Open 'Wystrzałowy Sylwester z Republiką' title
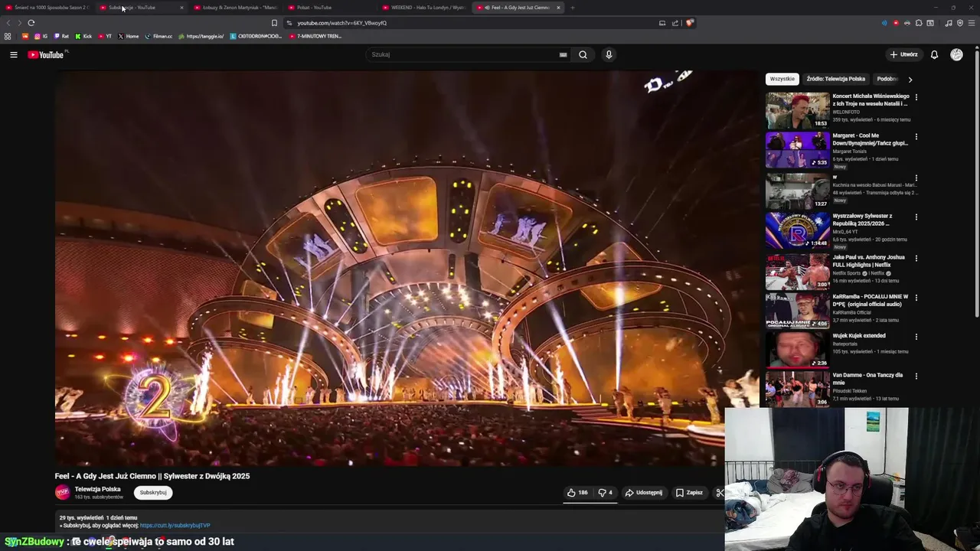 point(862,220)
